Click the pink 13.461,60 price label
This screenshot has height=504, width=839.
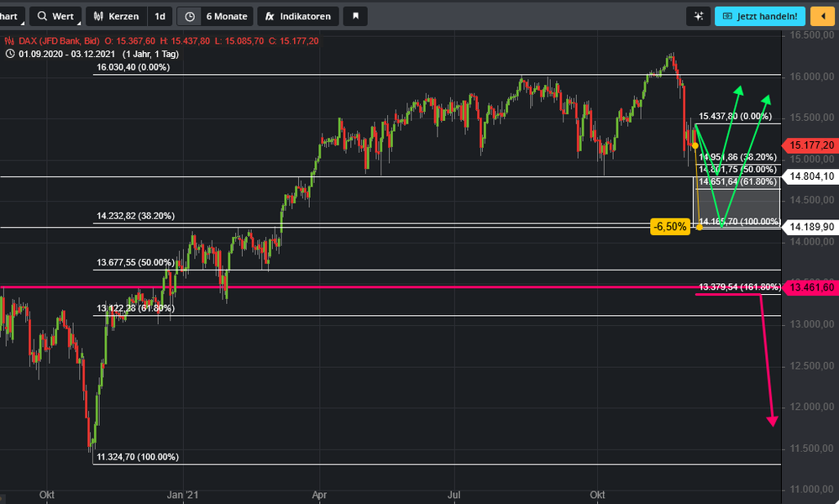click(x=811, y=288)
